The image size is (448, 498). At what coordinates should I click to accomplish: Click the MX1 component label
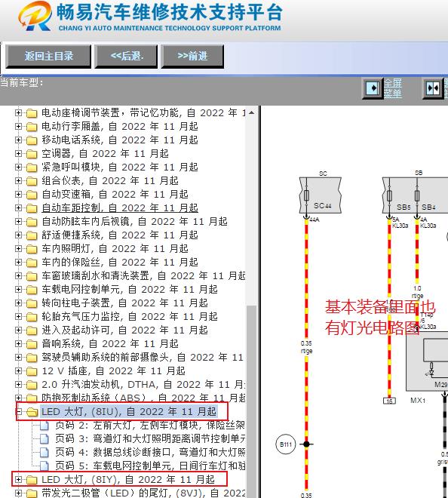point(418,401)
